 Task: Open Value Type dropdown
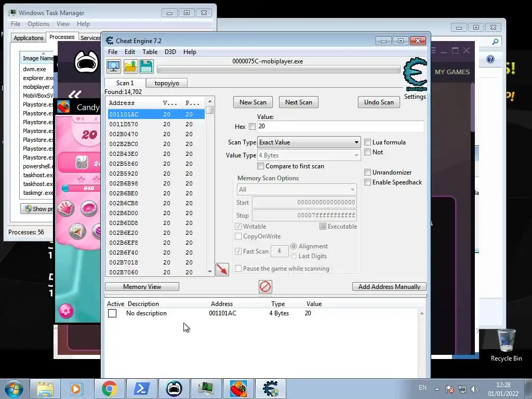pyautogui.click(x=309, y=155)
